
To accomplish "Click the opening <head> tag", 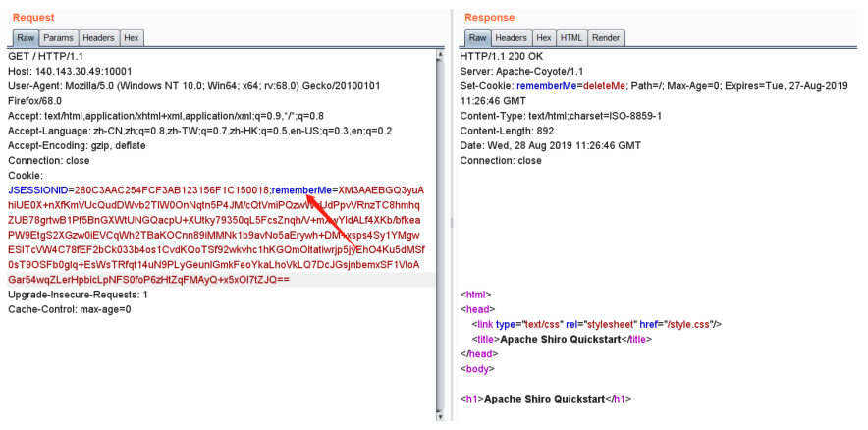I will [478, 309].
